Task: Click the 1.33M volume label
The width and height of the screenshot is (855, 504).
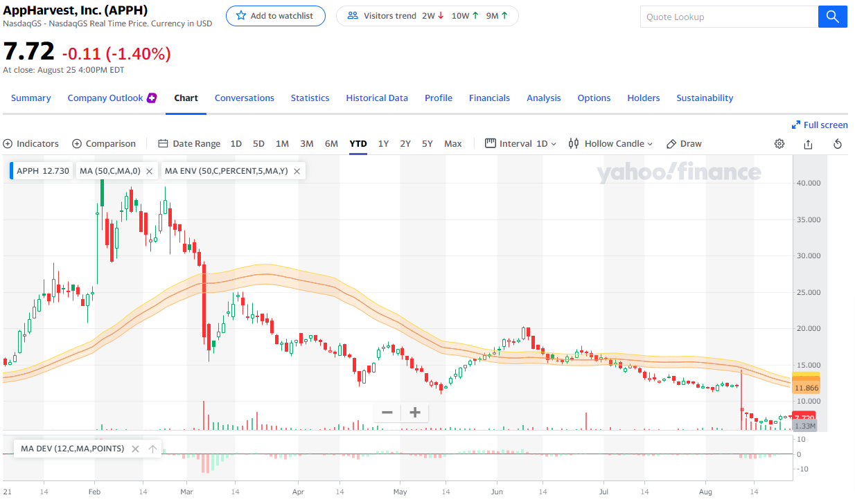Action: click(804, 426)
